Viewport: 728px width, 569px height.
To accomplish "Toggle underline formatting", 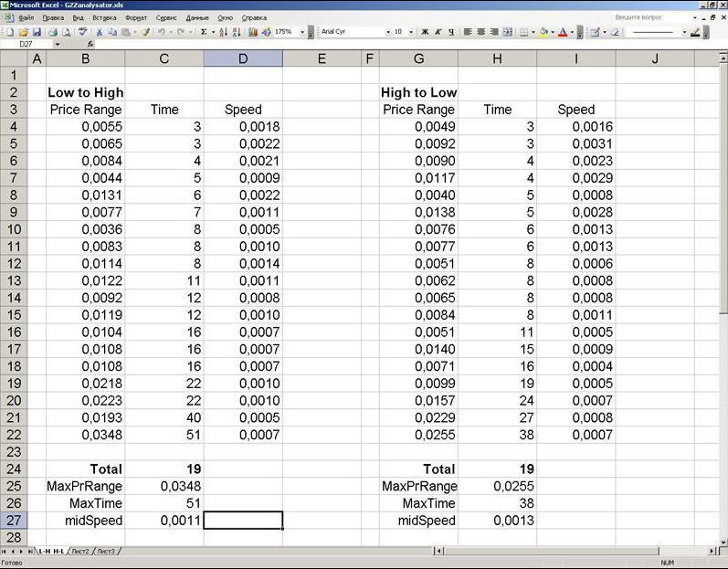I will [x=450, y=32].
